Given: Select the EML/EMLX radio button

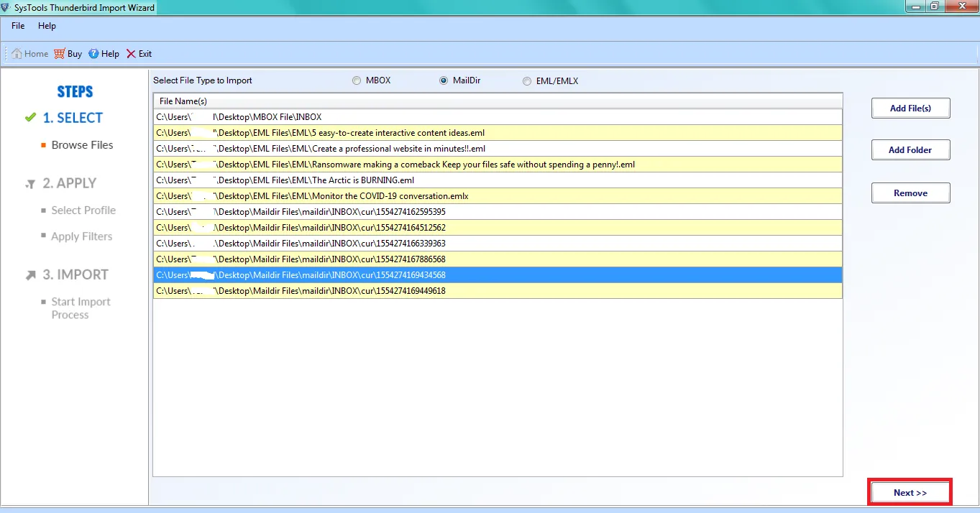Looking at the screenshot, I should [527, 81].
